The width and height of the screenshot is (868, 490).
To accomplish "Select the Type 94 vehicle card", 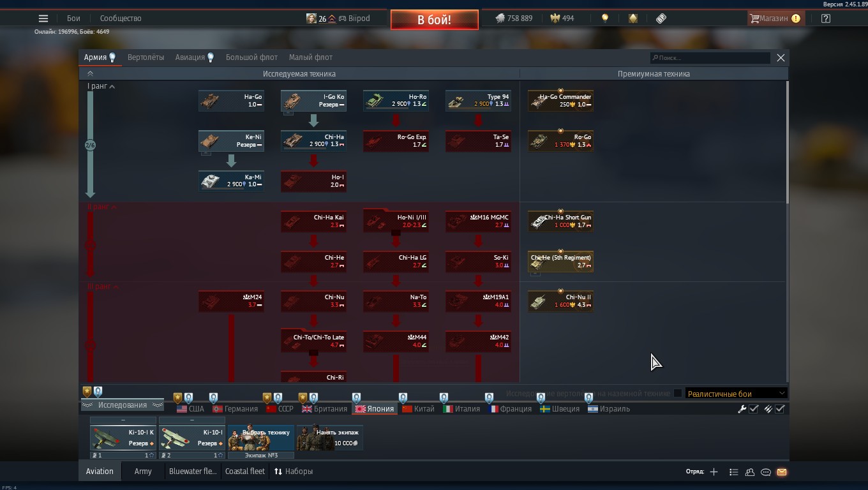I will (478, 101).
